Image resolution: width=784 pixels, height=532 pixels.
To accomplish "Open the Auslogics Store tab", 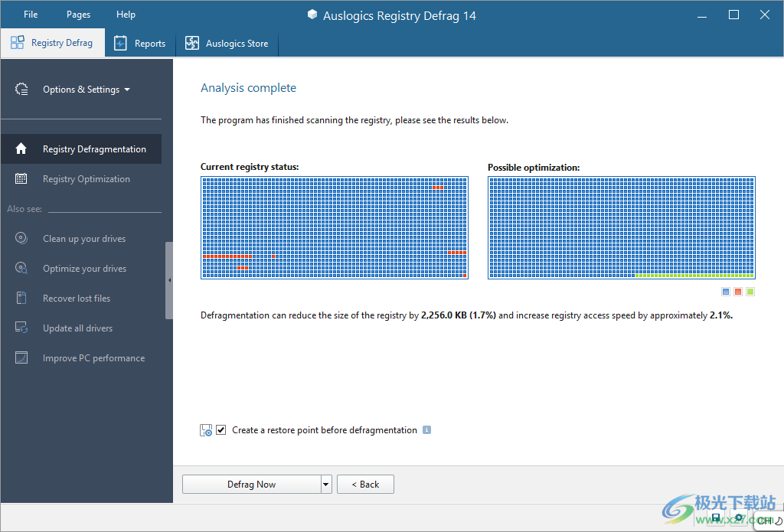I will (227, 43).
